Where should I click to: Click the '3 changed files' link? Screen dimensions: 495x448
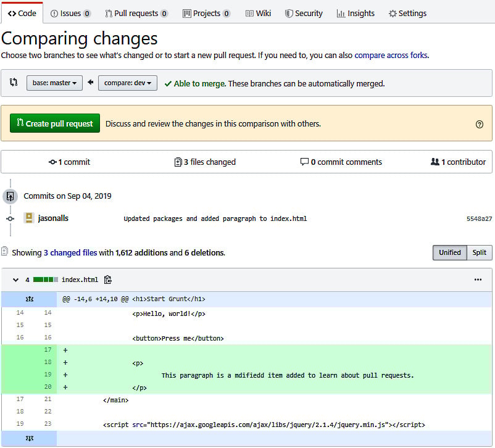(x=70, y=253)
